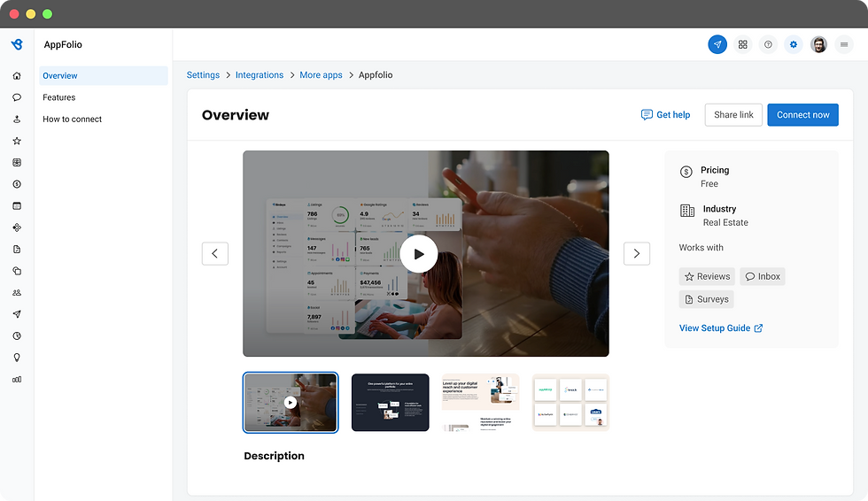Open the location pin Listings sidebar icon
The image size is (868, 501).
click(17, 119)
